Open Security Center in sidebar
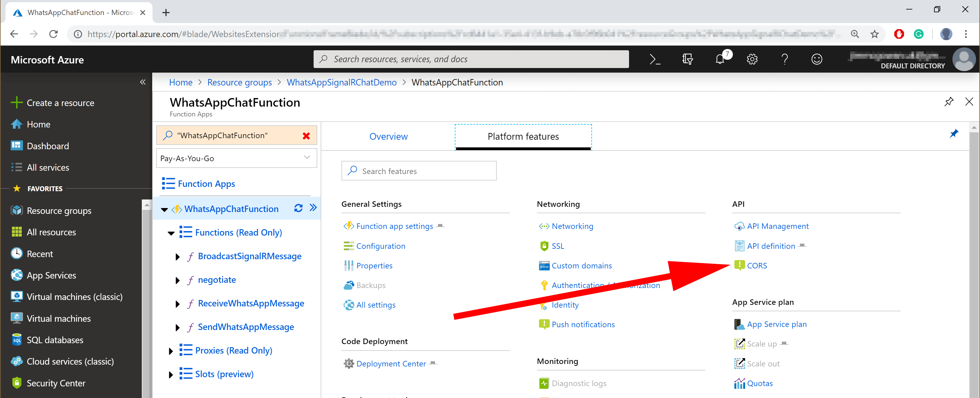 48,383
